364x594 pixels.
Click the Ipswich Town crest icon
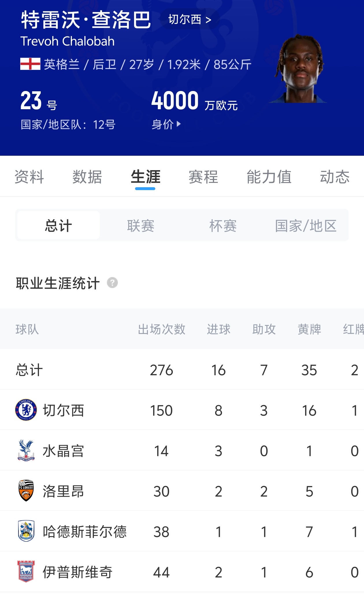point(26,571)
